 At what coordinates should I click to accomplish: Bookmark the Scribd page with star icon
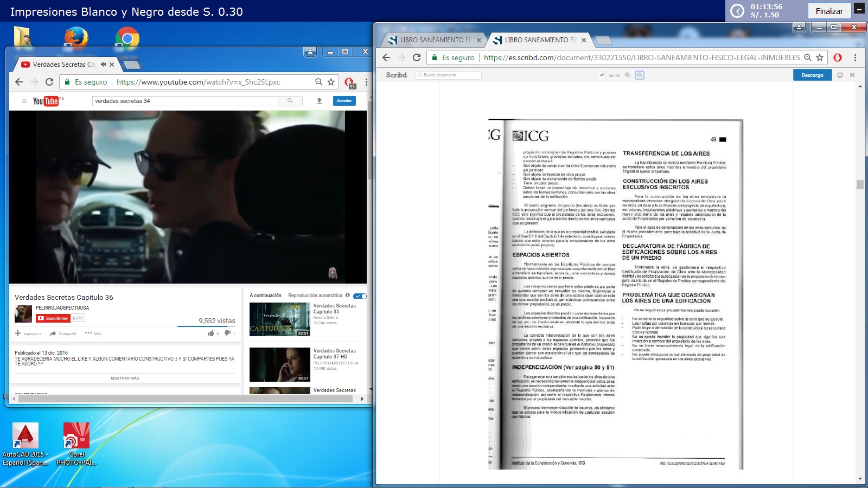pos(820,57)
